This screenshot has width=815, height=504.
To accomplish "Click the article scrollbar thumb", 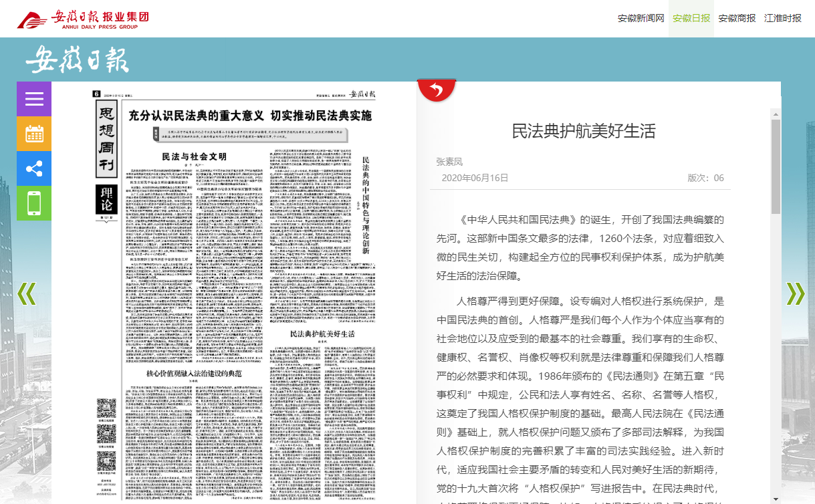I will coord(776,166).
